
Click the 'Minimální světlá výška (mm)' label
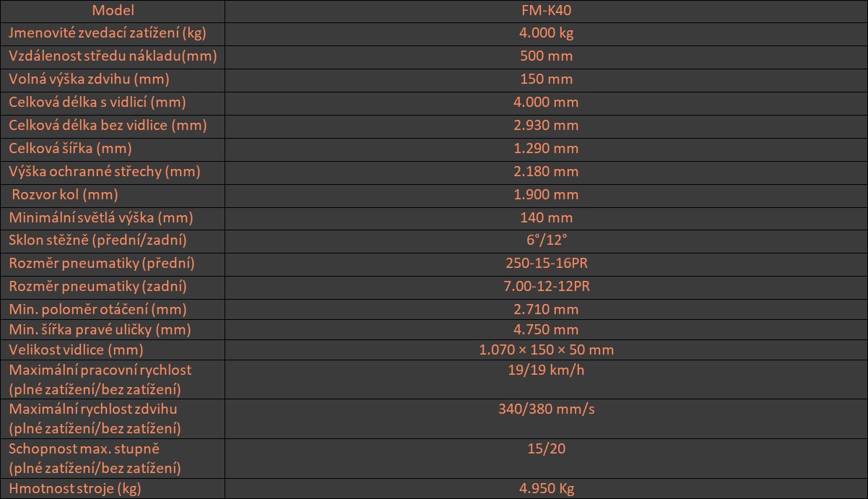point(100,217)
